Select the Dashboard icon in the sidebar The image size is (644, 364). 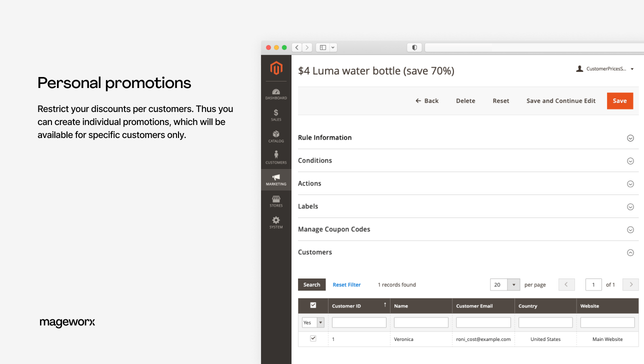(x=276, y=93)
